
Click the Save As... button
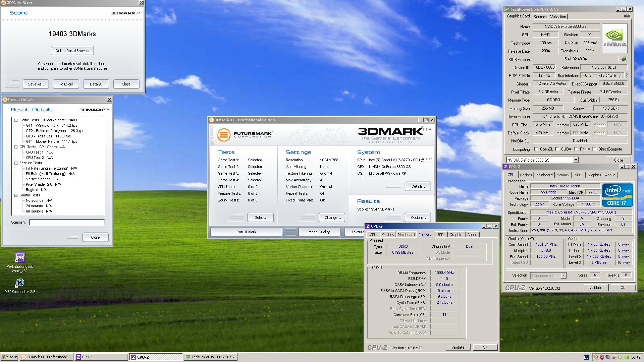coord(36,84)
